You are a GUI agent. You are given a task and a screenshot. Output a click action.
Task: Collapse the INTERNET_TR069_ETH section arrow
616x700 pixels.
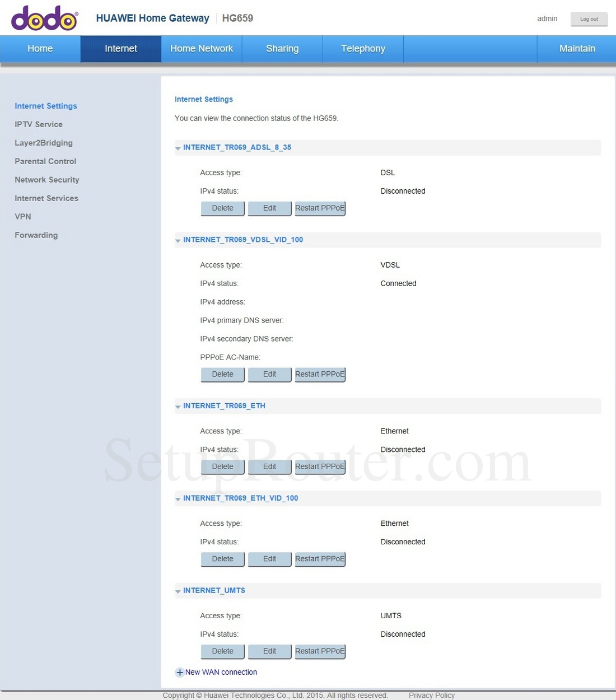tap(178, 407)
